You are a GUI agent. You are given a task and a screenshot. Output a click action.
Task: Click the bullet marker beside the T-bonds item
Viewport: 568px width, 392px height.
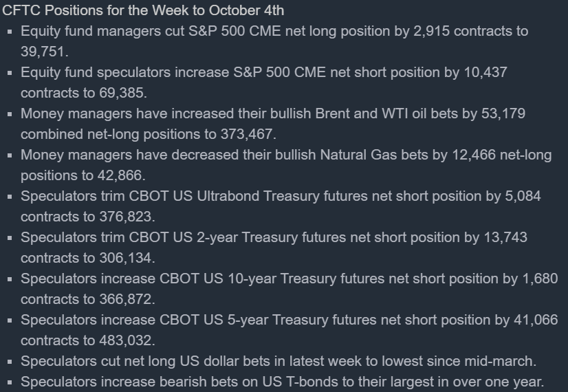pos(10,382)
